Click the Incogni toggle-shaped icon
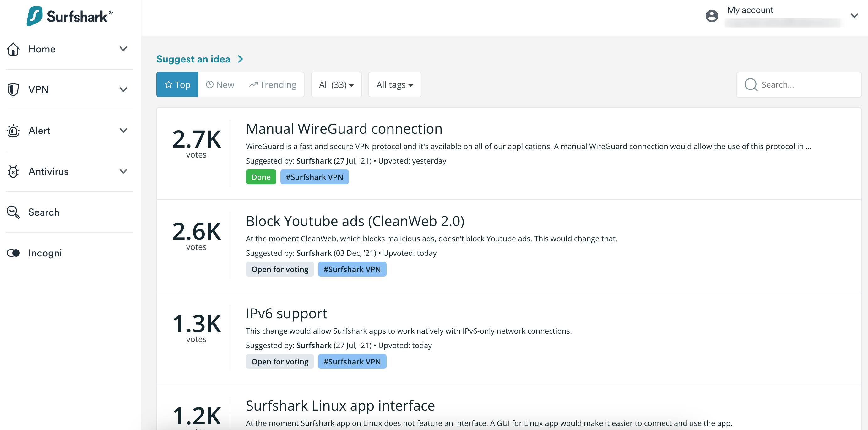 tap(13, 253)
